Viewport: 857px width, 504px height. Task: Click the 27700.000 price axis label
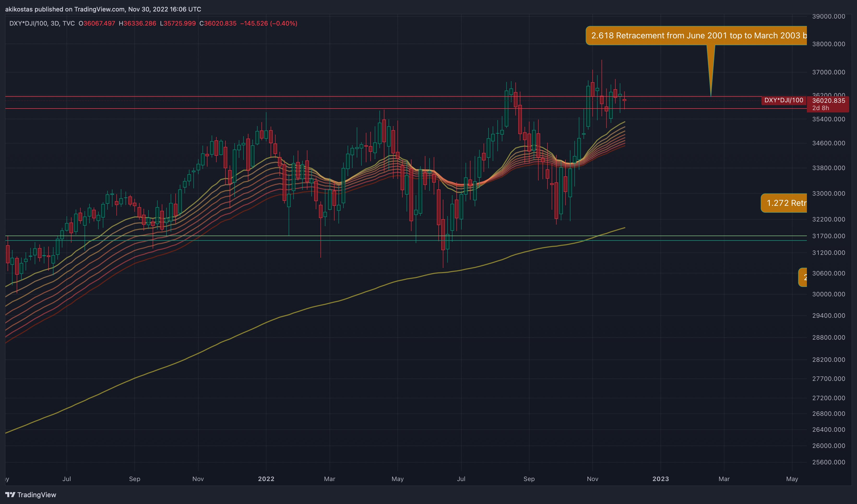click(829, 379)
